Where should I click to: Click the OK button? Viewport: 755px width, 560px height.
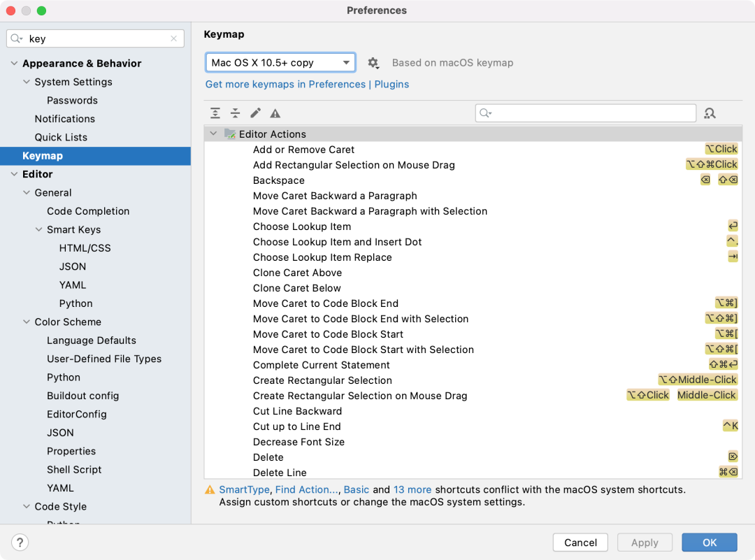point(710,543)
